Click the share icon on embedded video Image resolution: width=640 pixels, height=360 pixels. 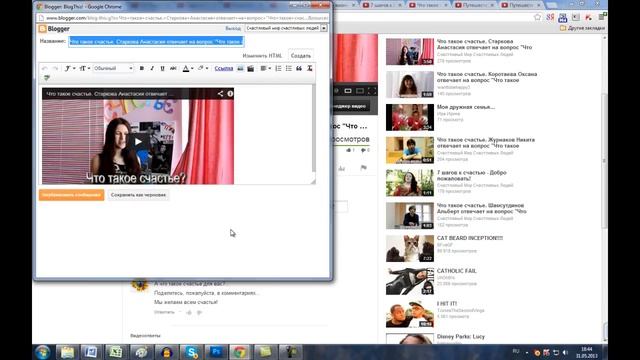[x=220, y=93]
